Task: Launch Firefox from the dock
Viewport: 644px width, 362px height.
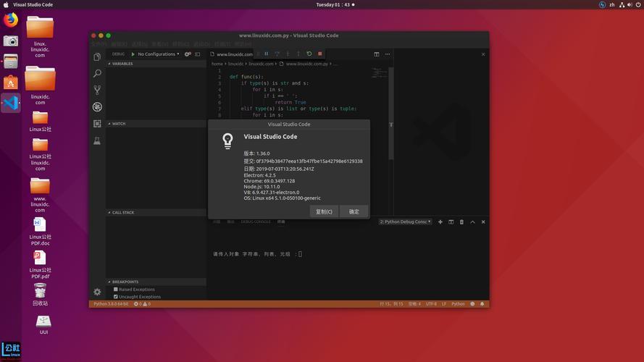Action: [11, 20]
